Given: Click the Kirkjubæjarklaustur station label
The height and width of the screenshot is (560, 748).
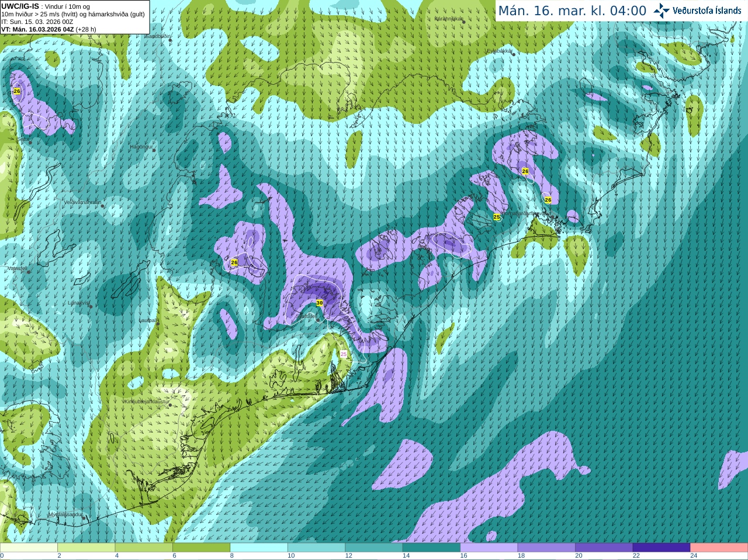Looking at the screenshot, I should click(146, 402).
